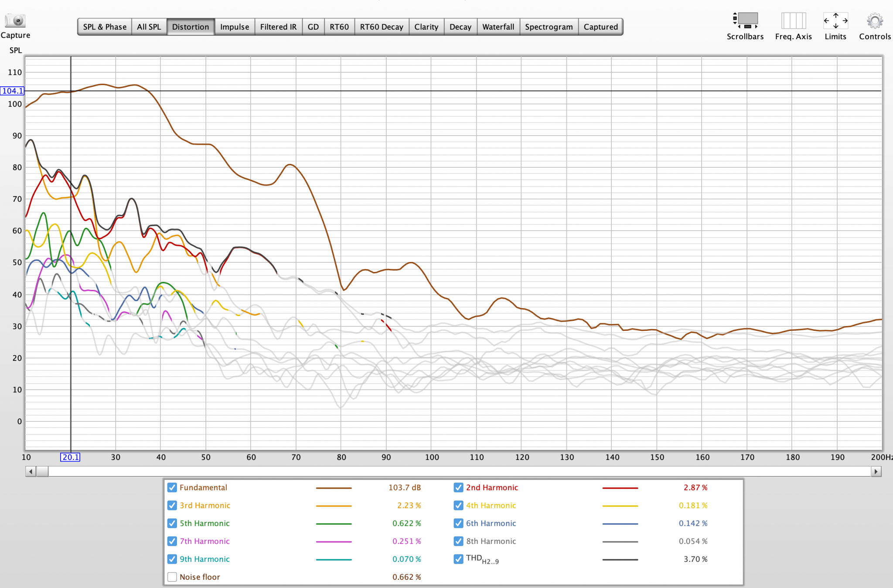
Task: Open the Captured tab
Action: pos(601,27)
